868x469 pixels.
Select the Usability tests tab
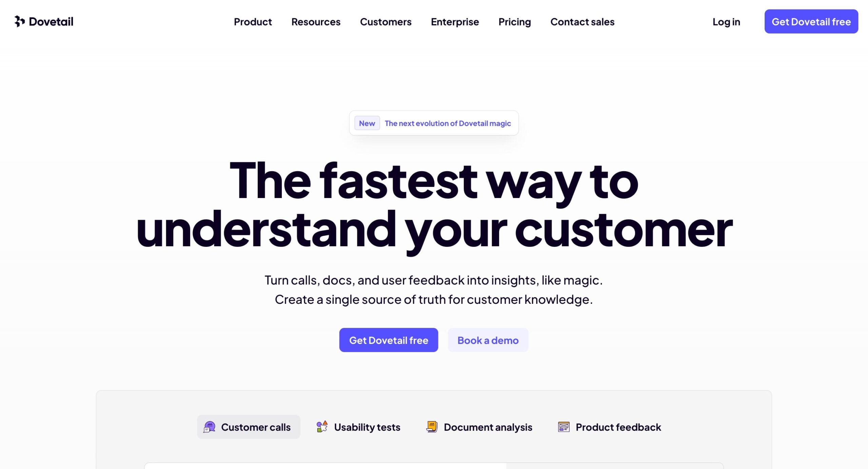pos(358,427)
